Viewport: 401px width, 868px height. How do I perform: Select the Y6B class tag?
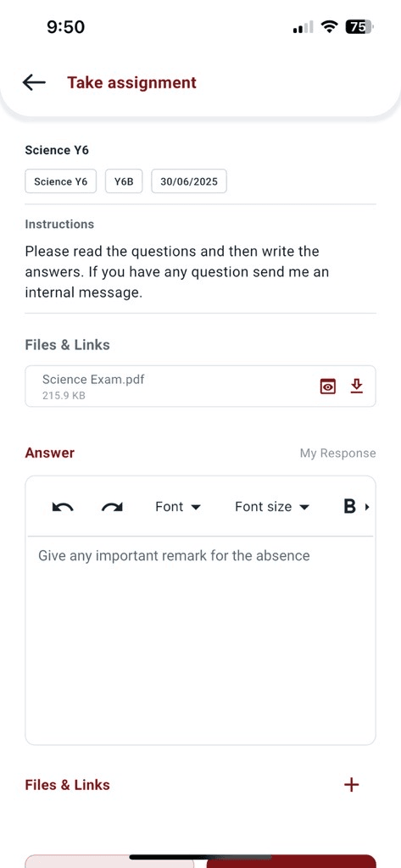tap(124, 181)
